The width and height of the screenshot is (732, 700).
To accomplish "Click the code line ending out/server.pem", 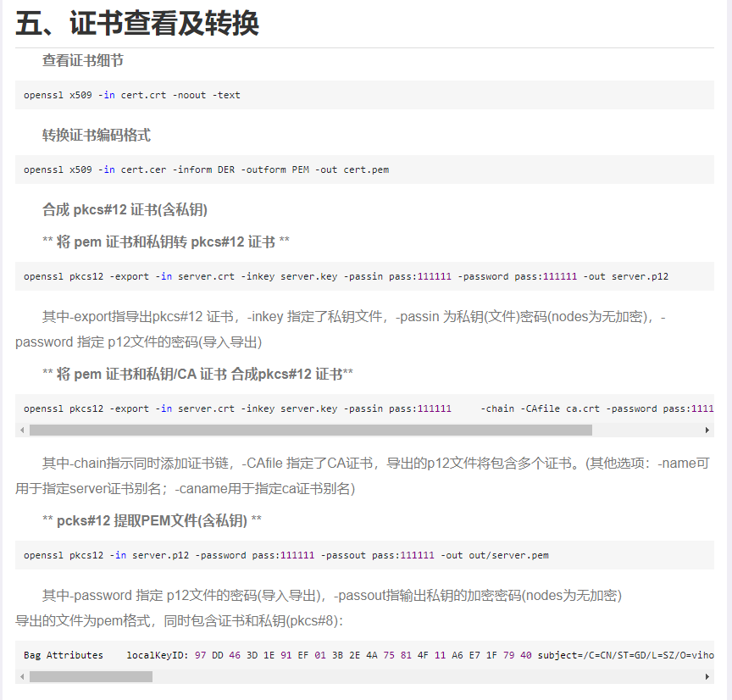I will click(286, 555).
